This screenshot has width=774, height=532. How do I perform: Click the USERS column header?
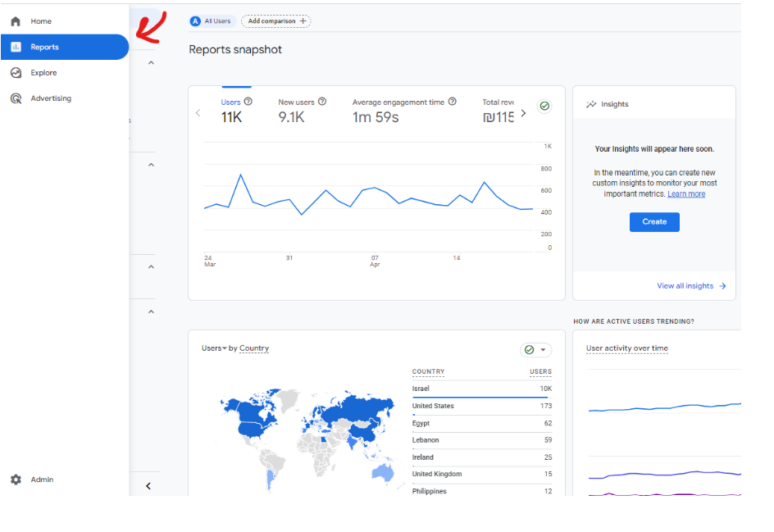click(540, 371)
